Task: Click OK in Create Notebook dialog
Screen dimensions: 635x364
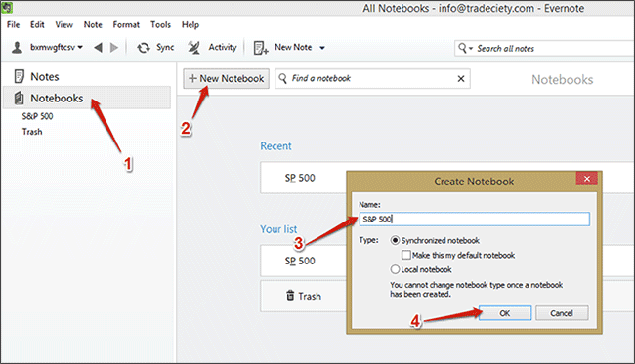Action: tap(505, 313)
